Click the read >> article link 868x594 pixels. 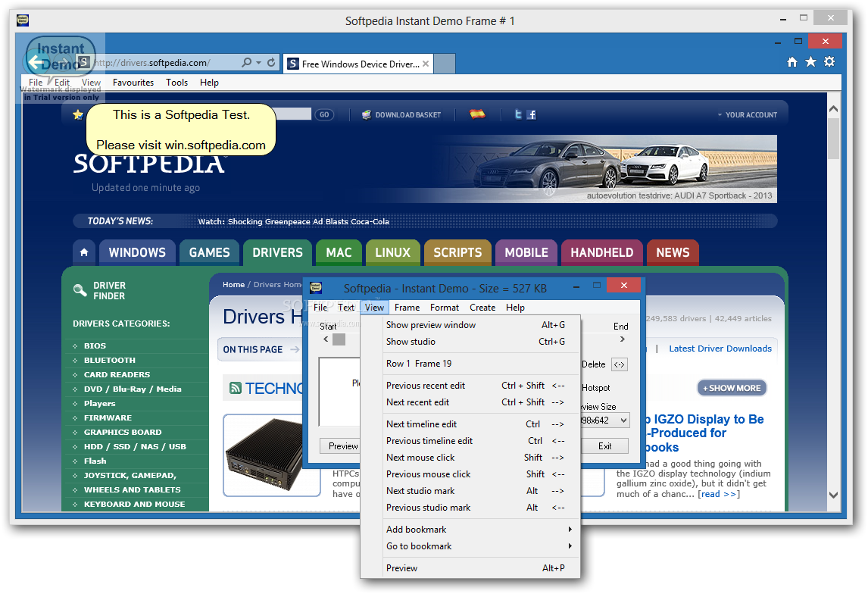[719, 494]
